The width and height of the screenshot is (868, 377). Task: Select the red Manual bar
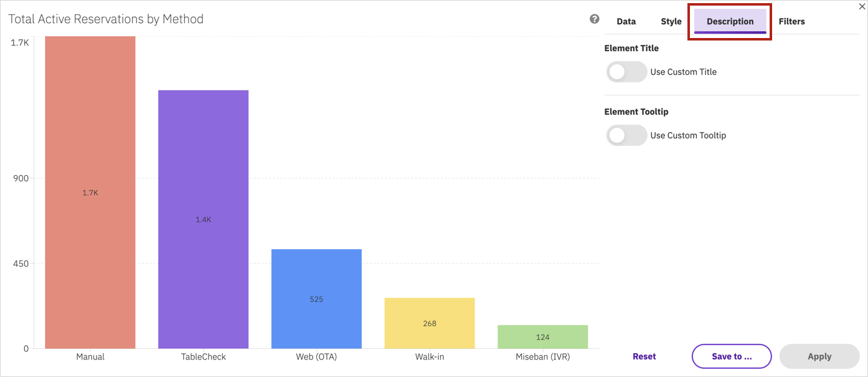(90, 192)
